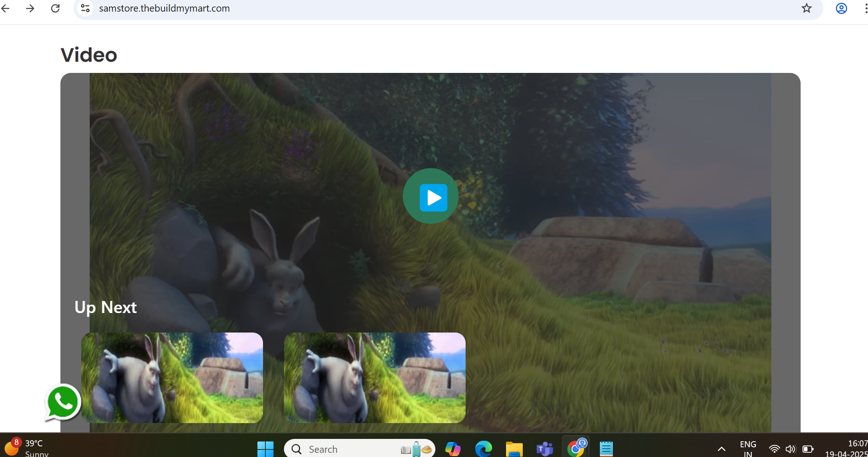Launch Copilot from the taskbar
Viewport: 868px width, 457px height.
click(x=453, y=449)
